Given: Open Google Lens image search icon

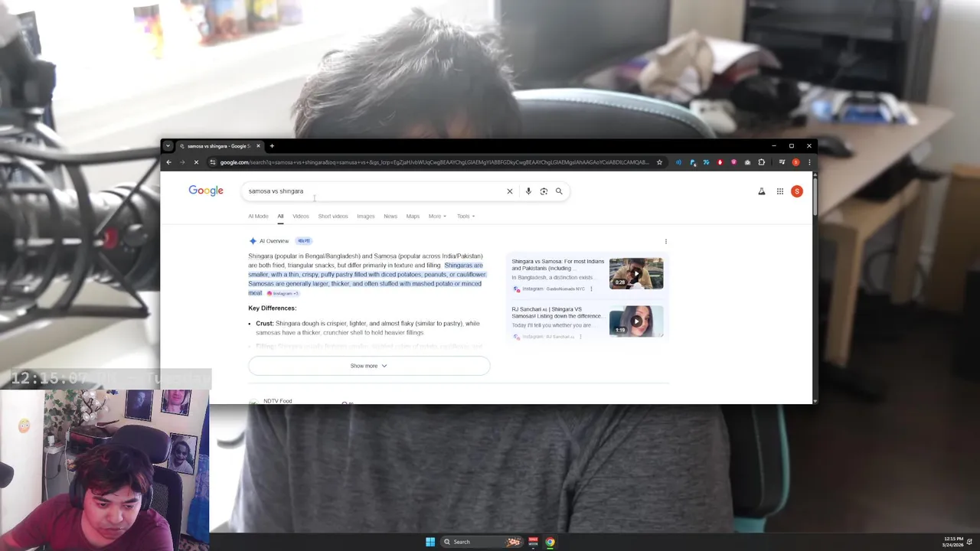Looking at the screenshot, I should coord(544,191).
